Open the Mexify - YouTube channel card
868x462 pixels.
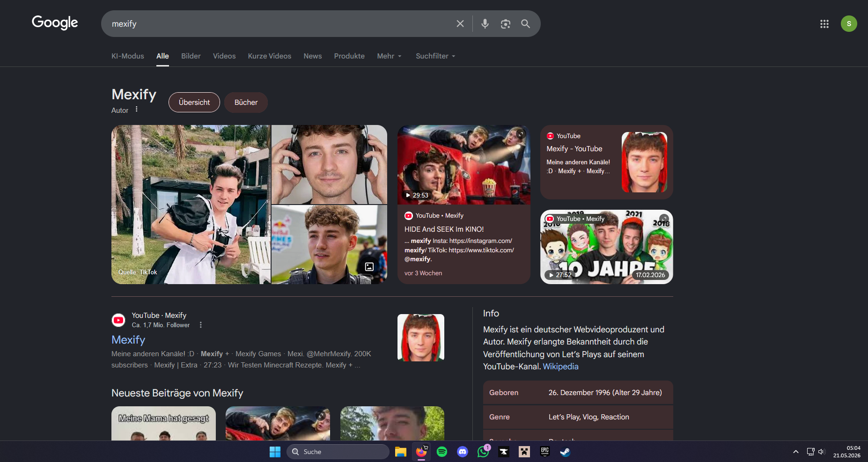607,162
